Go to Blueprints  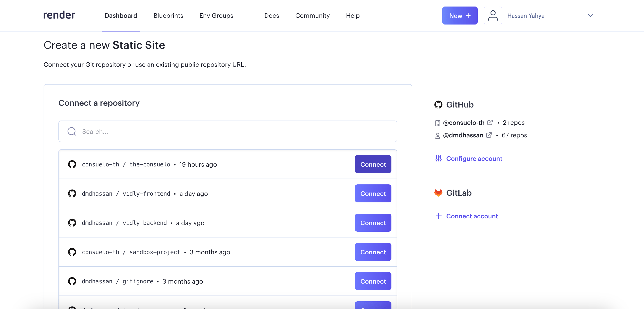168,16
